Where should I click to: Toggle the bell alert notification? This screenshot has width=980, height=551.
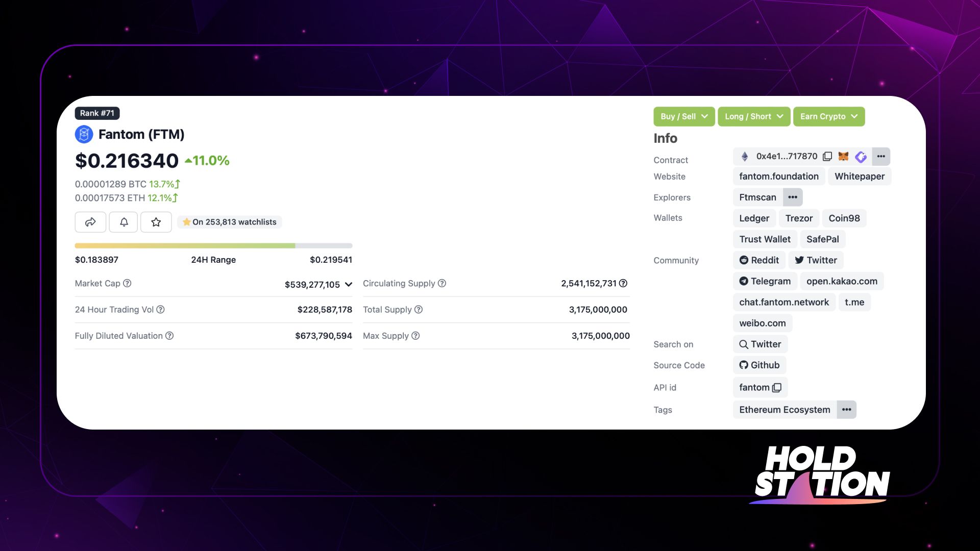[x=123, y=221]
